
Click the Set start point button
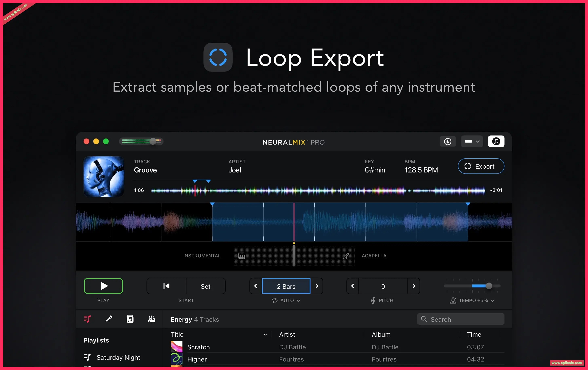click(x=205, y=286)
